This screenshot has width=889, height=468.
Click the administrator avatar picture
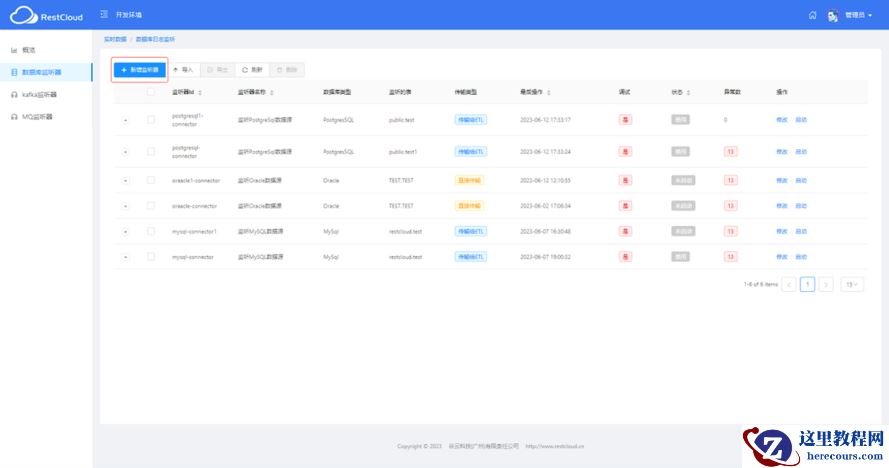832,15
